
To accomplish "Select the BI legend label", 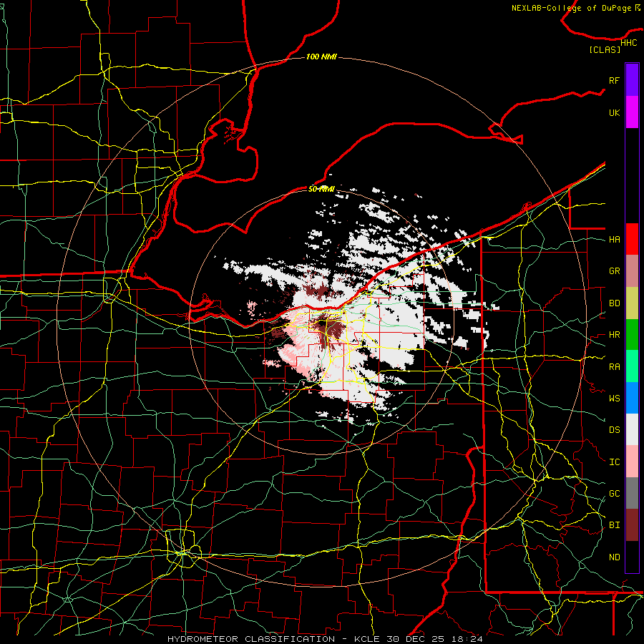I will point(614,525).
